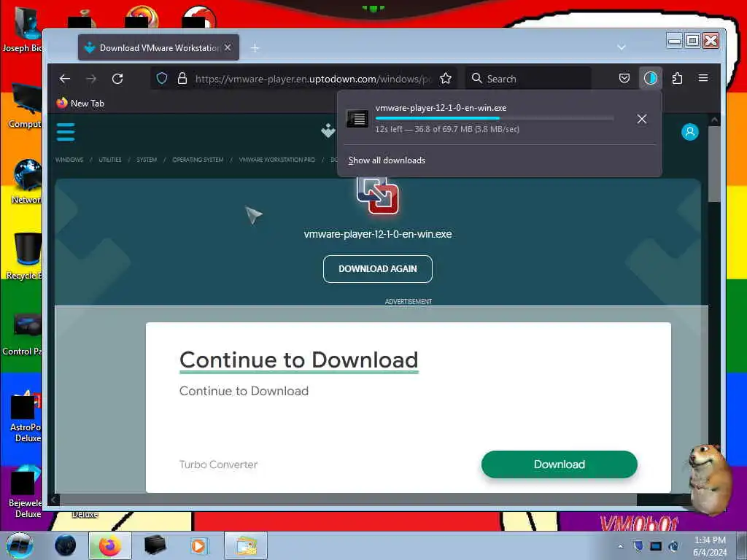Image resolution: width=747 pixels, height=560 pixels.
Task: Open the Windows Start orb
Action: tap(19, 545)
